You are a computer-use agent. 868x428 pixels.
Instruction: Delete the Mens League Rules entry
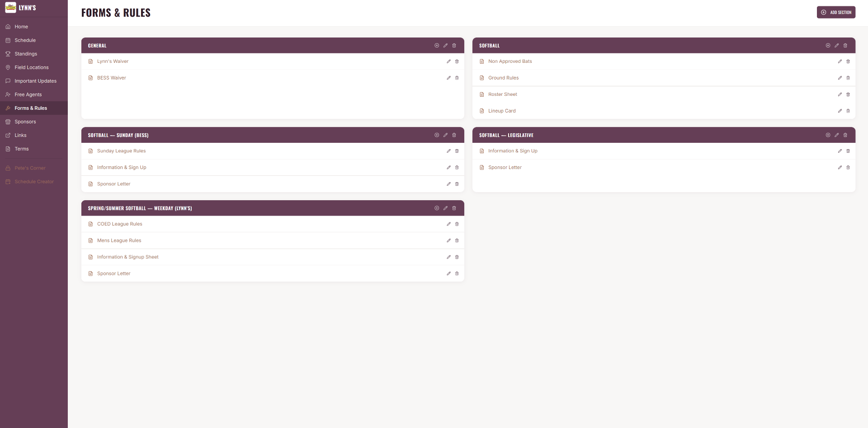[457, 240]
